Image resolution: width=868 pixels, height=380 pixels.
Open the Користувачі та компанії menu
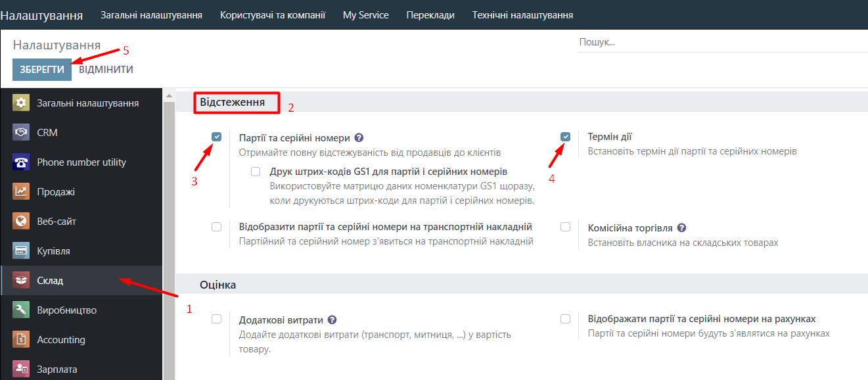pyautogui.click(x=273, y=14)
